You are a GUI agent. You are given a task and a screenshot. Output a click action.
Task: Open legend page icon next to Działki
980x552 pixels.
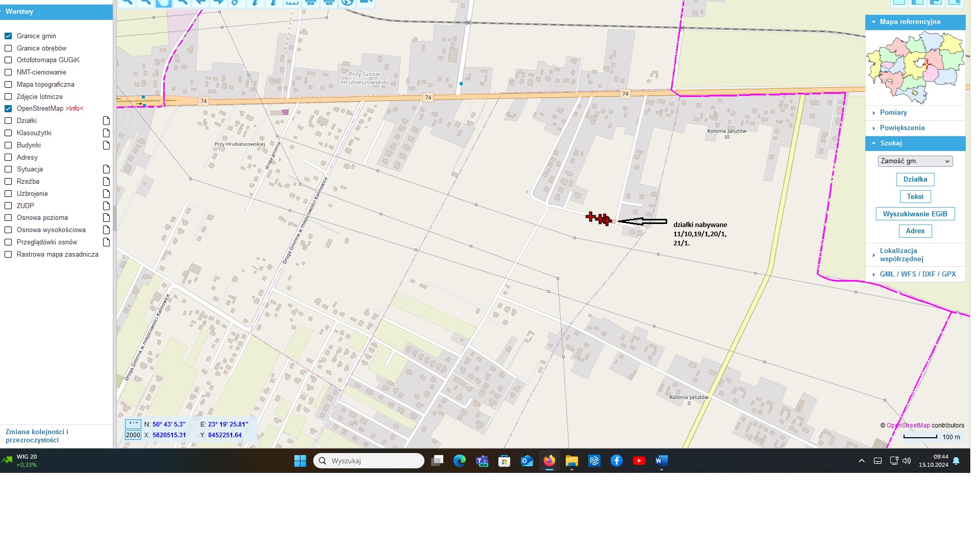click(106, 121)
